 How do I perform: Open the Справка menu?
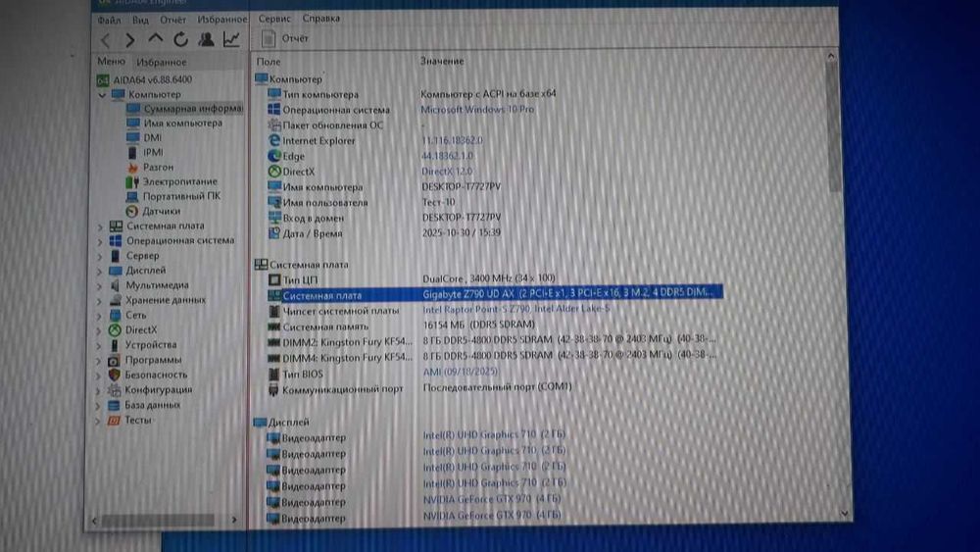pos(321,19)
